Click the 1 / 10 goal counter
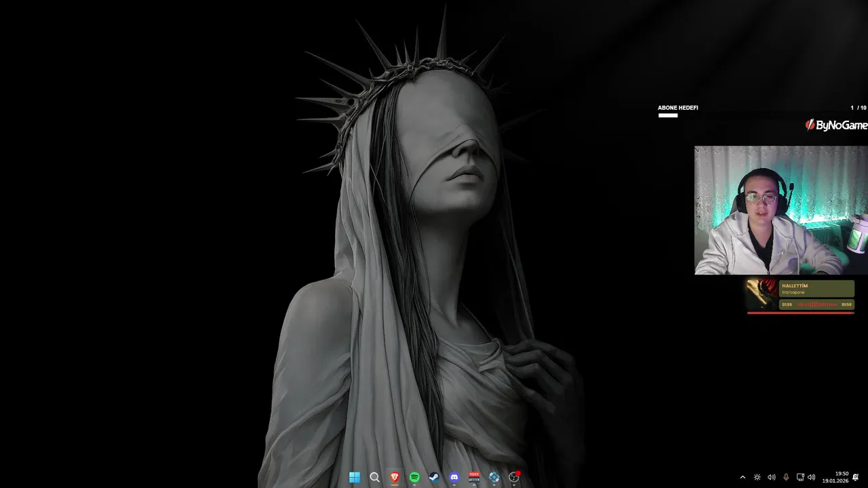Screen dimensions: 868x488 pos(859,108)
